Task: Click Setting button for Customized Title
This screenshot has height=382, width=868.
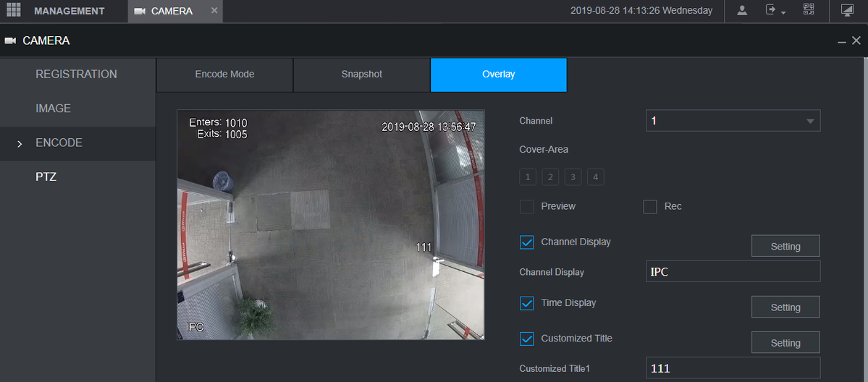Action: (x=785, y=343)
